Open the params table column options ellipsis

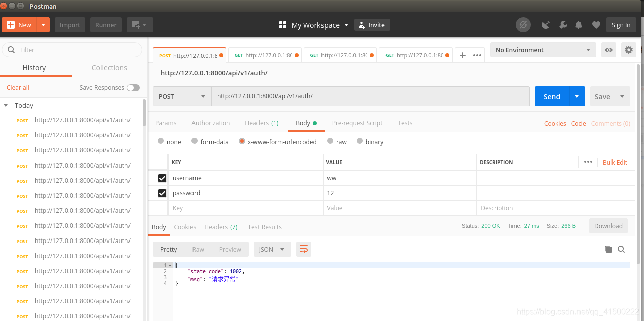pos(588,162)
